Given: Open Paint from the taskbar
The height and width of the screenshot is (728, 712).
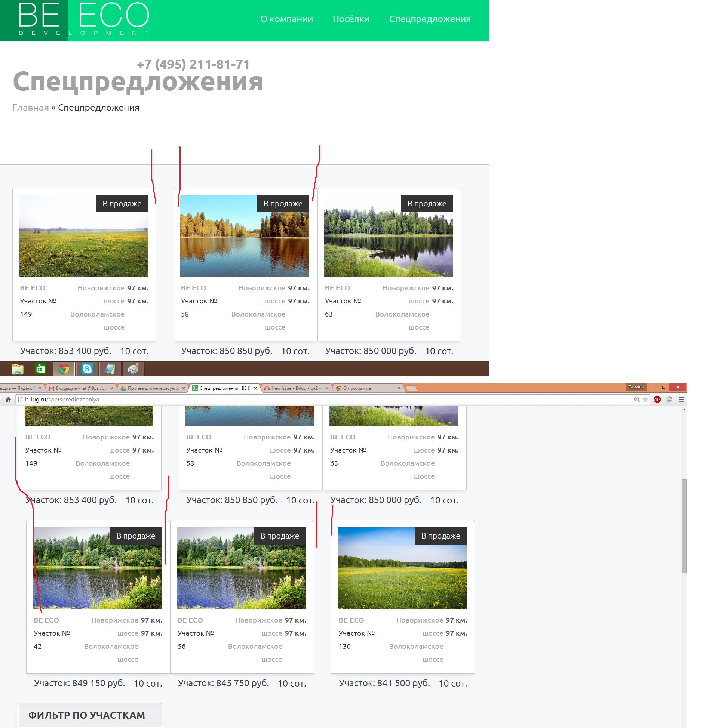Looking at the screenshot, I should click(x=133, y=369).
